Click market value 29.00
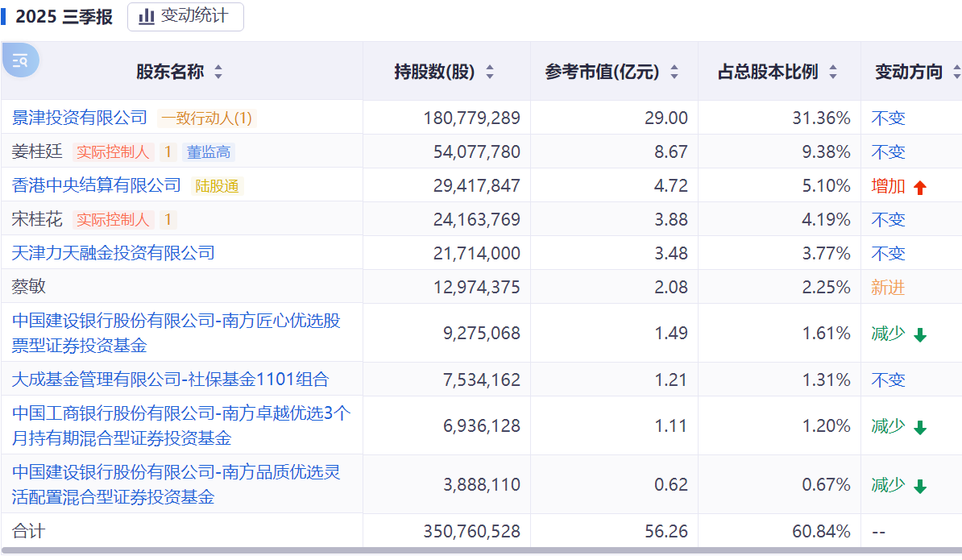 [x=666, y=118]
